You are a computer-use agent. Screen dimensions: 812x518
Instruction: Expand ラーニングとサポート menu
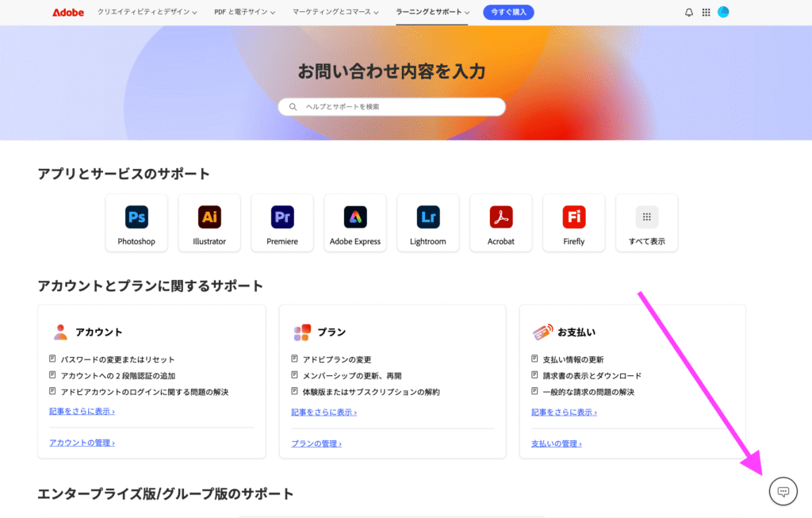[x=432, y=12]
